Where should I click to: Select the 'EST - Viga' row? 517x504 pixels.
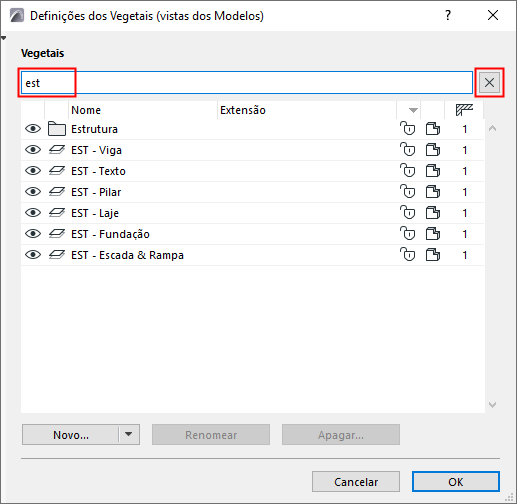click(x=252, y=150)
